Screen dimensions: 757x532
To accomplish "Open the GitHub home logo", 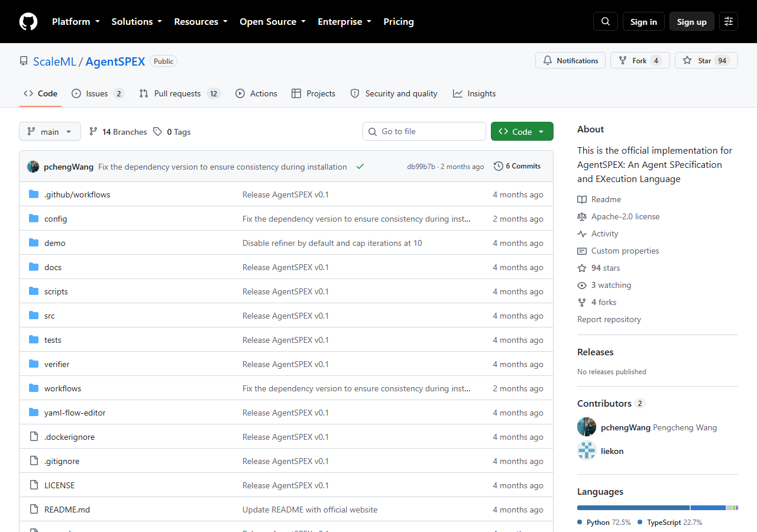I will tap(28, 21).
